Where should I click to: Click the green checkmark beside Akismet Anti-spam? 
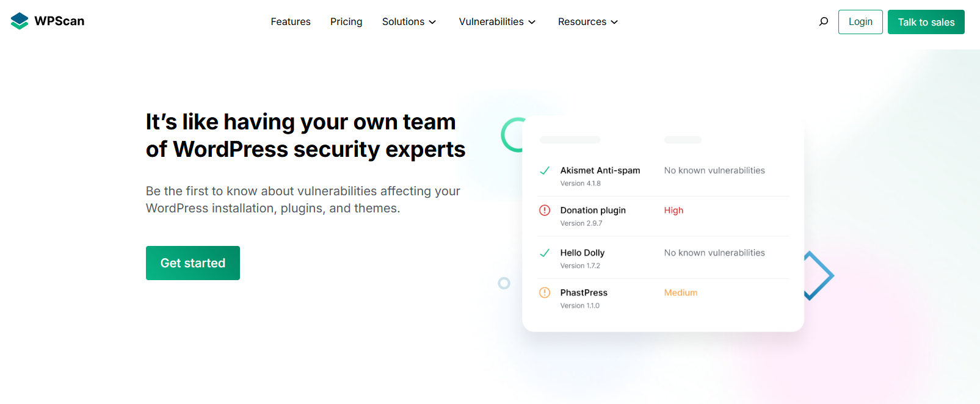546,171
